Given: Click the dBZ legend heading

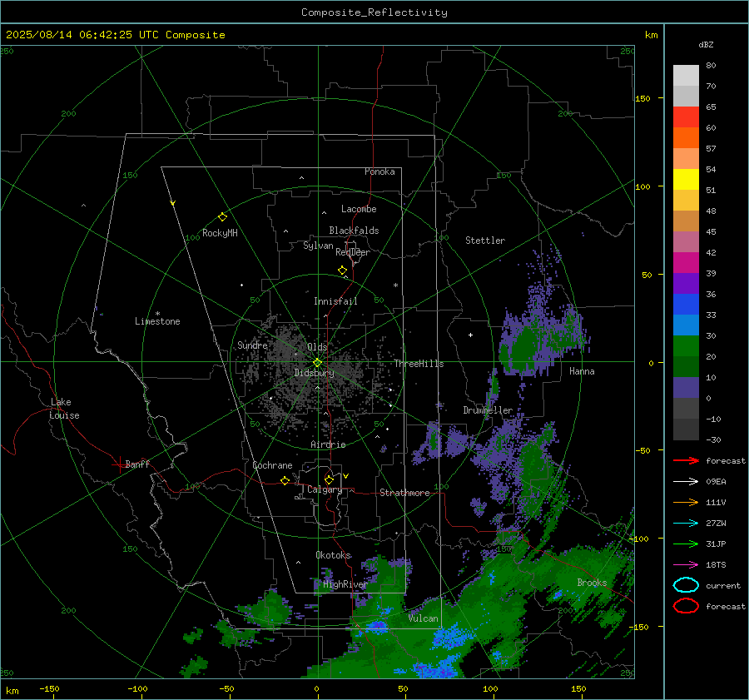Looking at the screenshot, I should pyautogui.click(x=706, y=45).
